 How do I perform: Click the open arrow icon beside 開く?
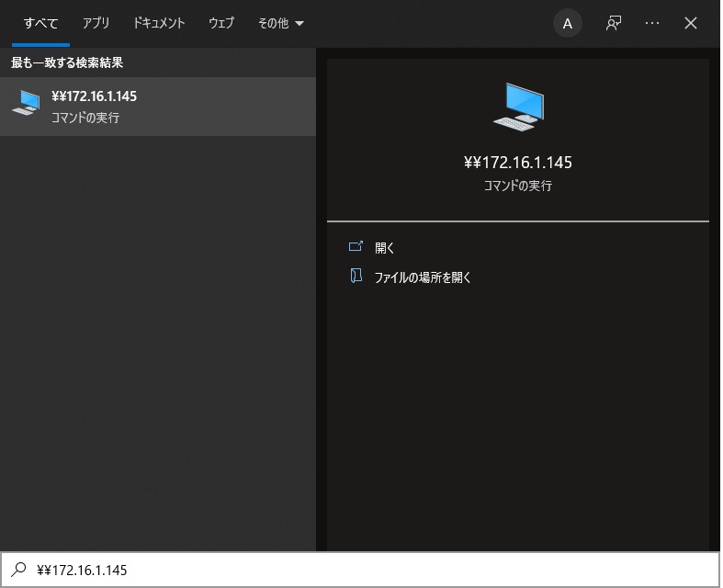click(356, 247)
